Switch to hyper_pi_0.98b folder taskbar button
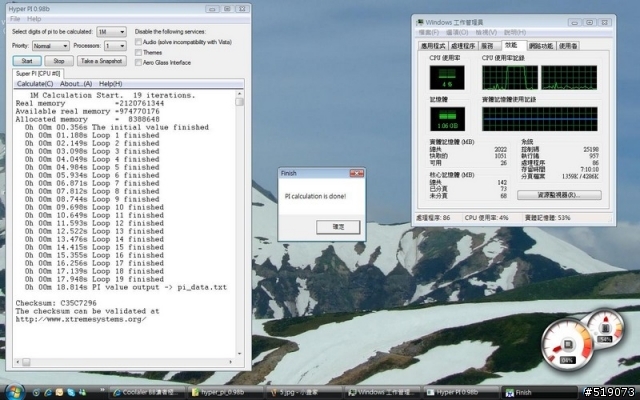 pyautogui.click(x=227, y=393)
